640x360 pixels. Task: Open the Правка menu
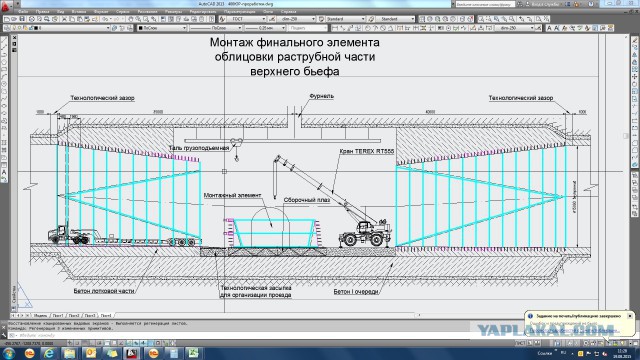[42, 12]
